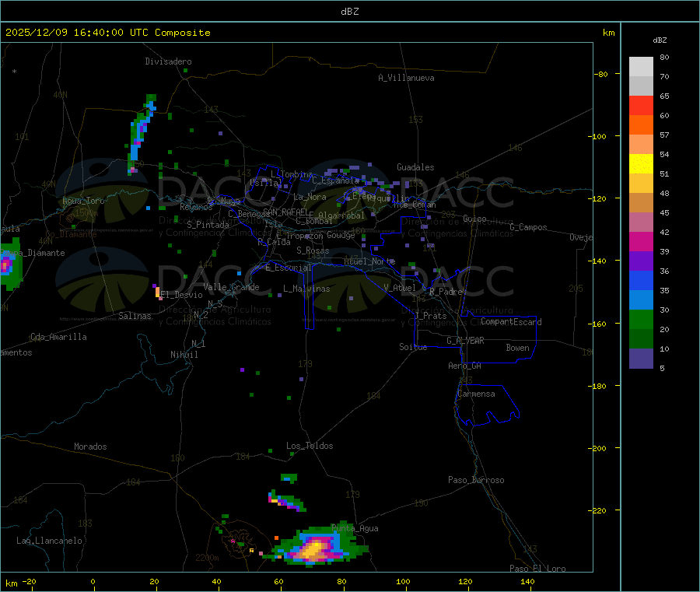Click the 'Soitue' label
700x592 pixels.
(413, 347)
